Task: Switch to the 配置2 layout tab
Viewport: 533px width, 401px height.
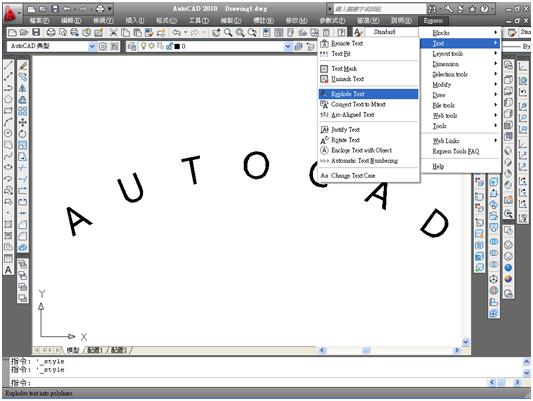Action: tap(119, 350)
